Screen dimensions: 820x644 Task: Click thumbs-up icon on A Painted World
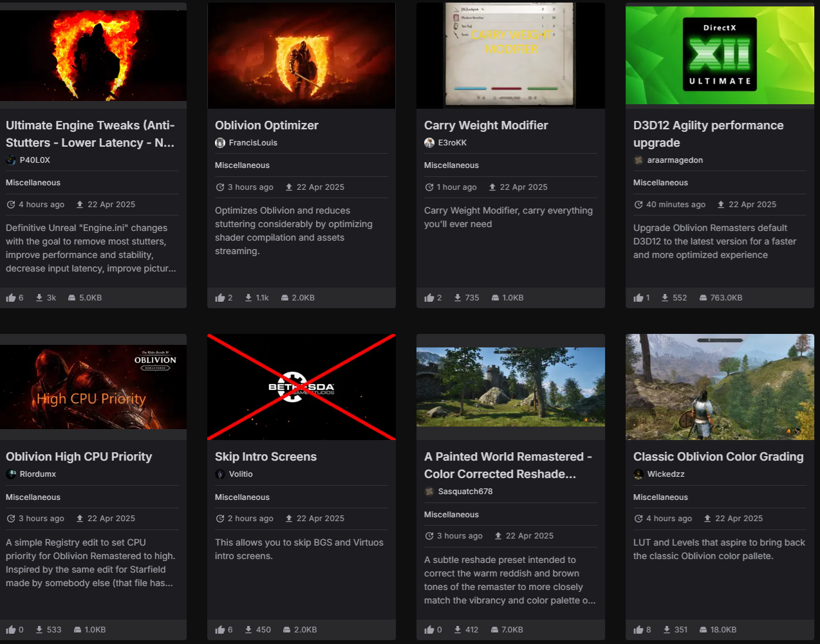pyautogui.click(x=429, y=630)
